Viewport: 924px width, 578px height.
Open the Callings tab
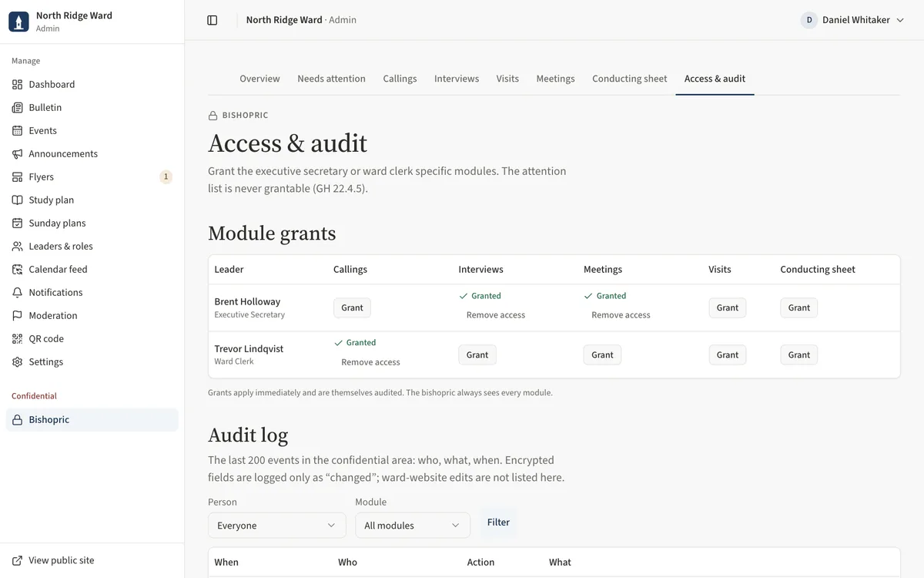coord(400,79)
